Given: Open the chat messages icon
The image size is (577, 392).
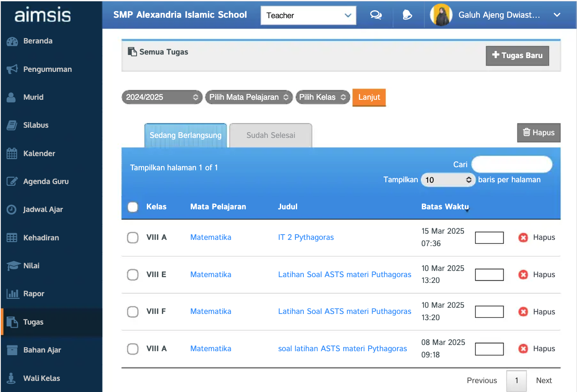Looking at the screenshot, I should [376, 15].
